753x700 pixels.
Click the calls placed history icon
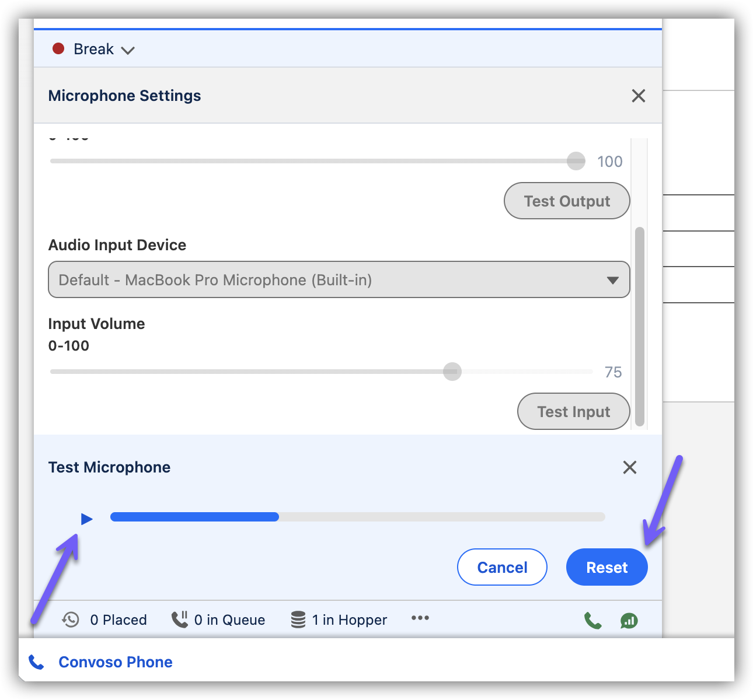tap(71, 619)
